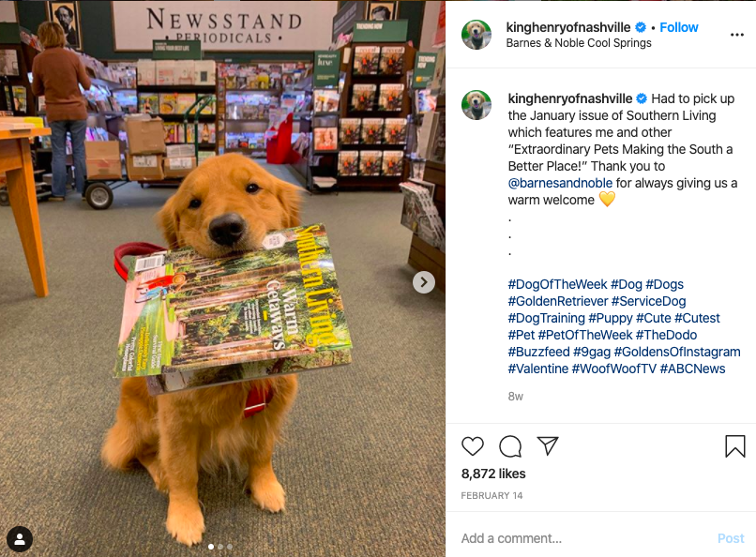Click the verified badge beside header username

[x=641, y=27]
